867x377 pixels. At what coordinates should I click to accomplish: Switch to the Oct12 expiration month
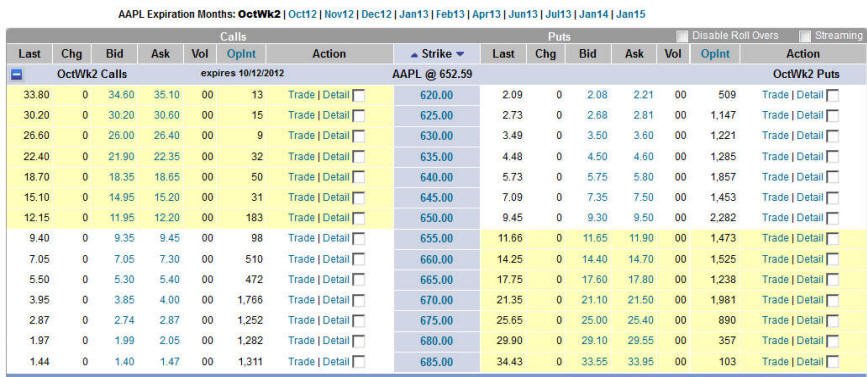point(302,14)
